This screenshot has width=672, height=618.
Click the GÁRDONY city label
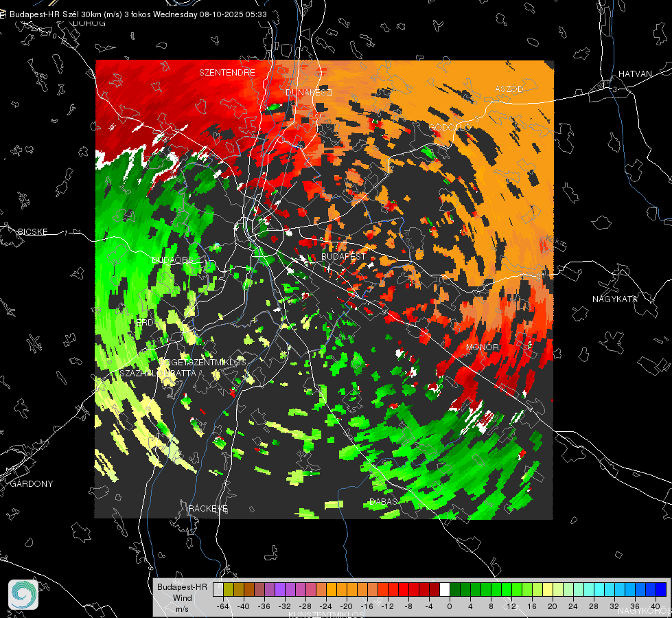click(32, 484)
